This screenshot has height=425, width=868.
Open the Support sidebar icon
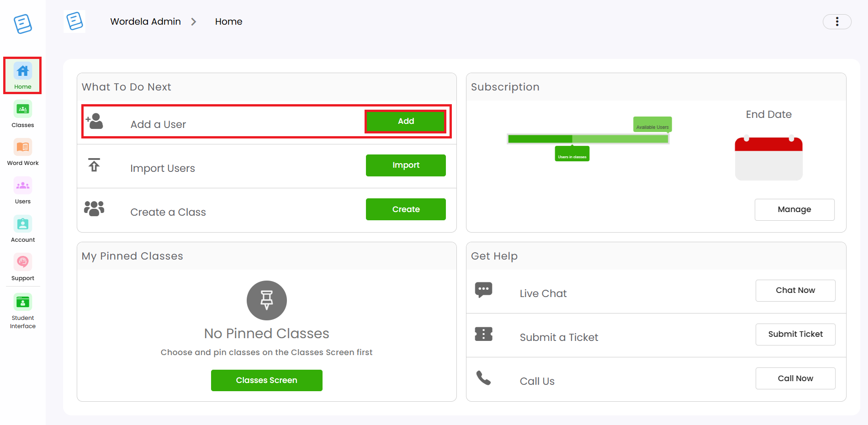(23, 262)
